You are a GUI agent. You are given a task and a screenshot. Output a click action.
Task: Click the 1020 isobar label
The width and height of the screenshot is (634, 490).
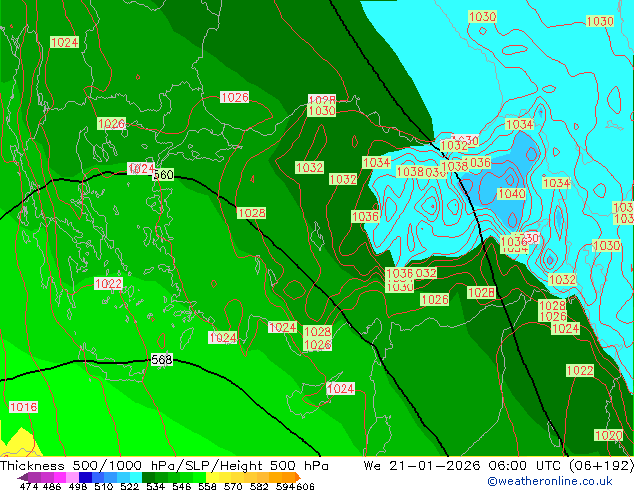pyautogui.click(x=608, y=435)
